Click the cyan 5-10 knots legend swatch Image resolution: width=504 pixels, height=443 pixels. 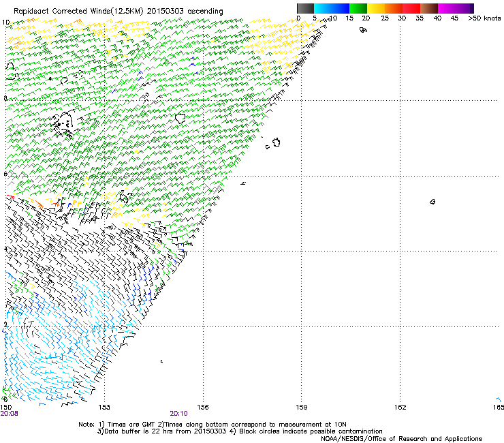pos(323,8)
